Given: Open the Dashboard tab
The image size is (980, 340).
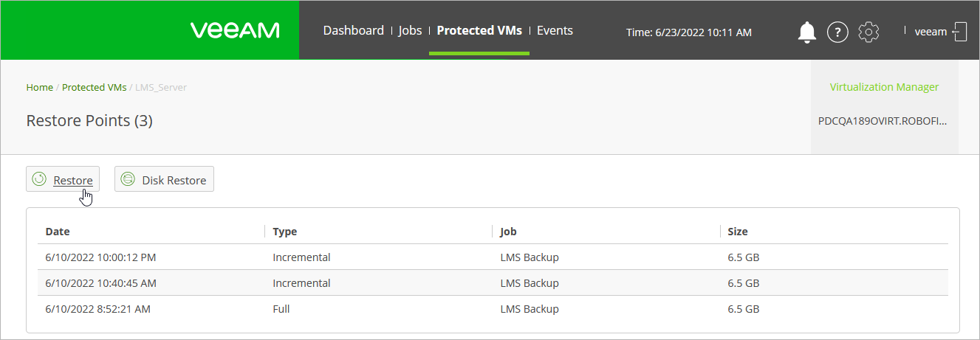Looking at the screenshot, I should [x=353, y=30].
